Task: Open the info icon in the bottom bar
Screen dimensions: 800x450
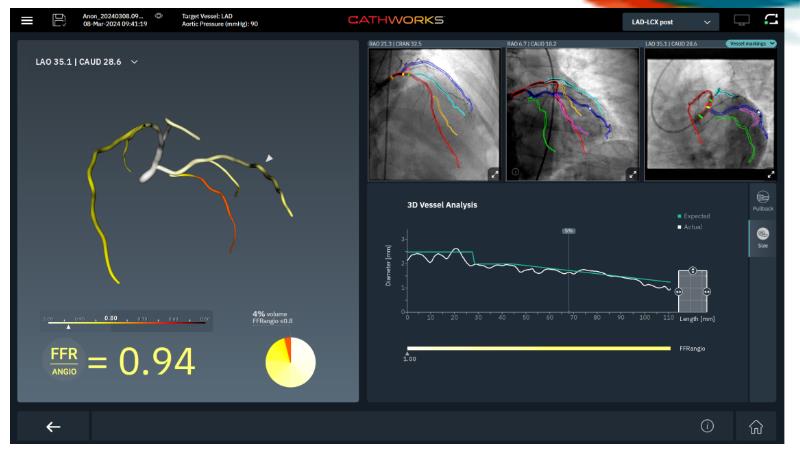Action: [707, 426]
